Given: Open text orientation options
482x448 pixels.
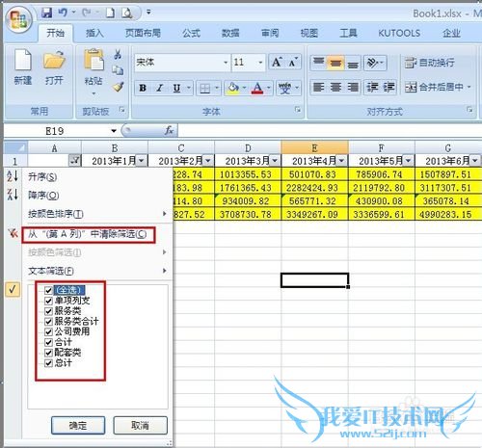Looking at the screenshot, I should (x=375, y=63).
